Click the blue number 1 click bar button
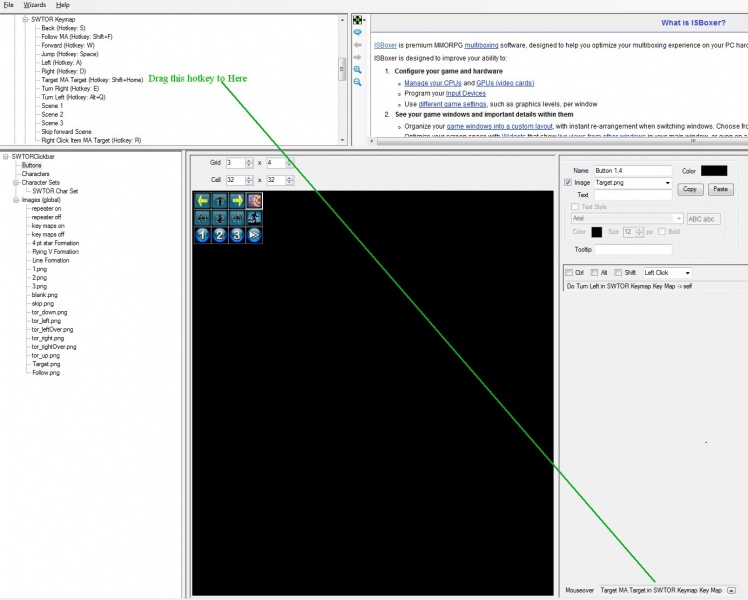 (x=202, y=235)
